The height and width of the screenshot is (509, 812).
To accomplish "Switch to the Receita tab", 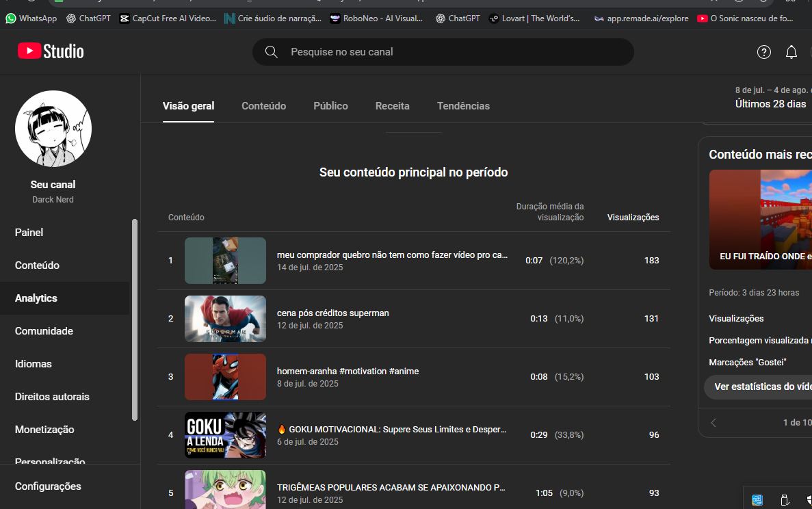I will pos(392,105).
